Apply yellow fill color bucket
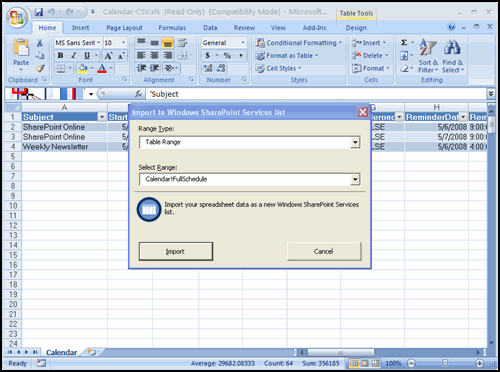Screen dimensions: 500x372 click(x=82, y=68)
